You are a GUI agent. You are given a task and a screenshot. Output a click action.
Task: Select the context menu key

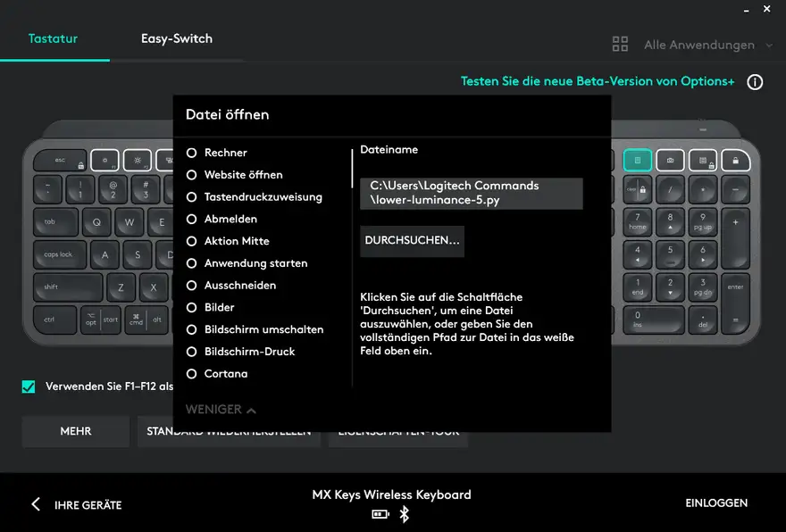pyautogui.click(x=703, y=161)
